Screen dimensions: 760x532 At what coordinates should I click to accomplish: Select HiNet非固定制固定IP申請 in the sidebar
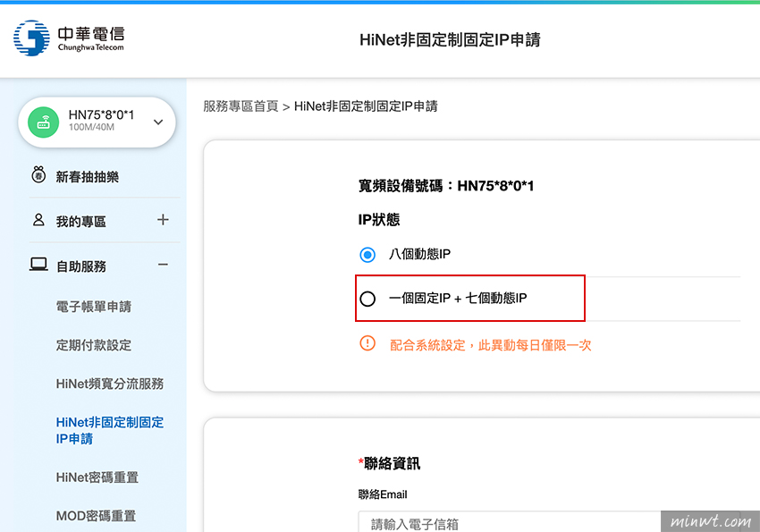tap(110, 430)
